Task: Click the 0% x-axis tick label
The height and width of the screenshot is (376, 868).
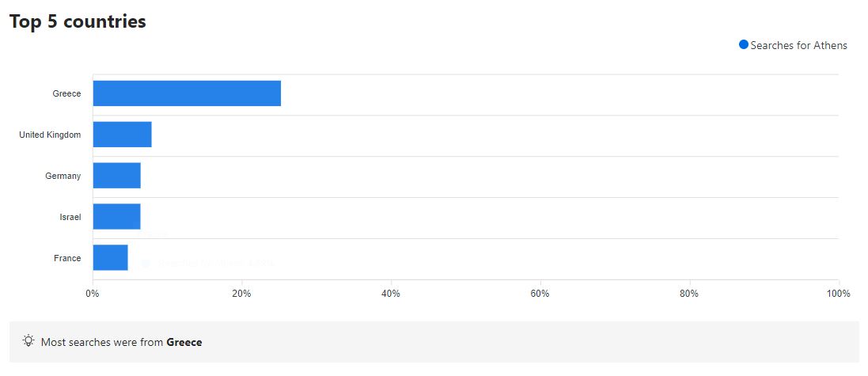Action: tap(93, 294)
